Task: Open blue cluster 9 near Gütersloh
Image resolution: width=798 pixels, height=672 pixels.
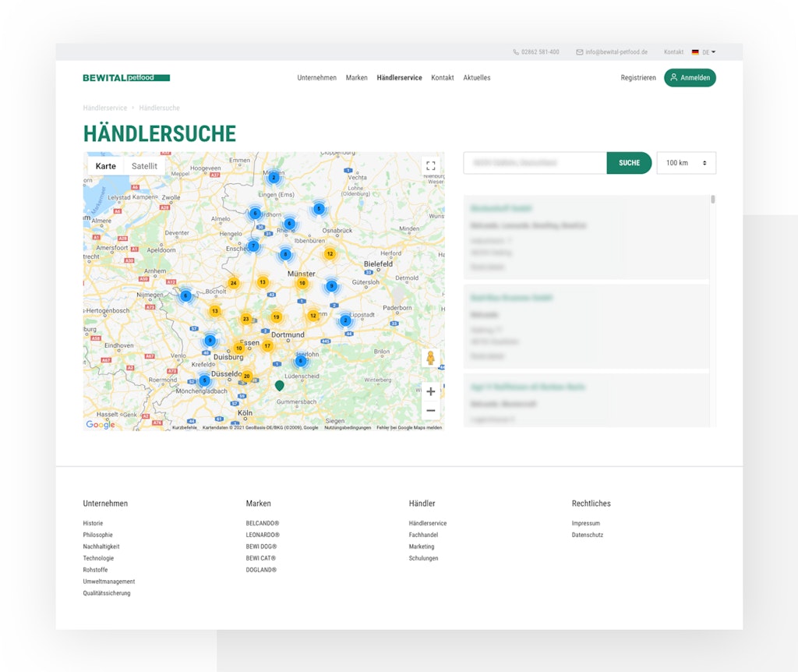Action: point(331,286)
